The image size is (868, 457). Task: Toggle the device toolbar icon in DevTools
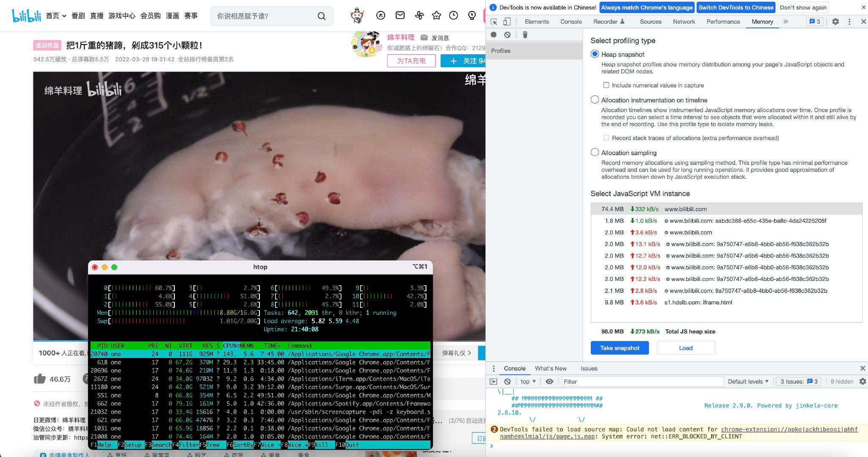tap(507, 22)
